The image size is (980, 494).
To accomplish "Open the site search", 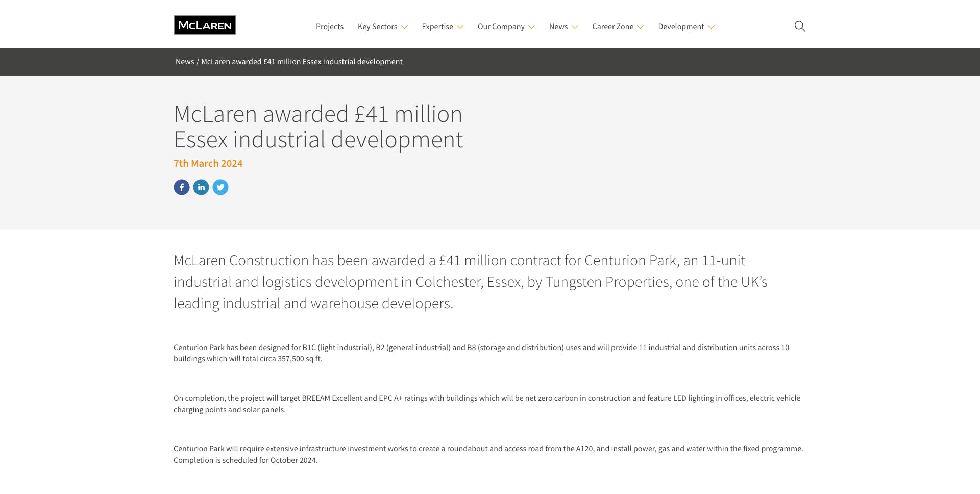I will click(799, 26).
